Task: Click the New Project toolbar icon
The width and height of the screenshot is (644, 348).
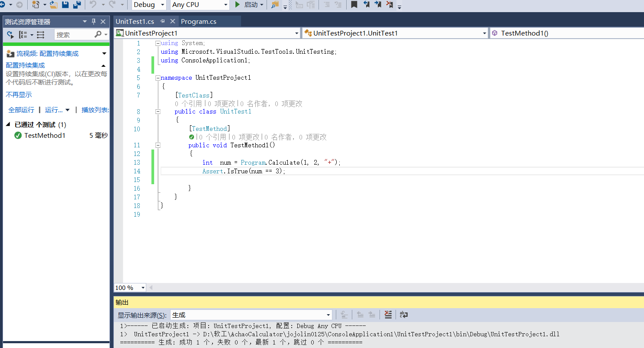Action: pos(36,5)
